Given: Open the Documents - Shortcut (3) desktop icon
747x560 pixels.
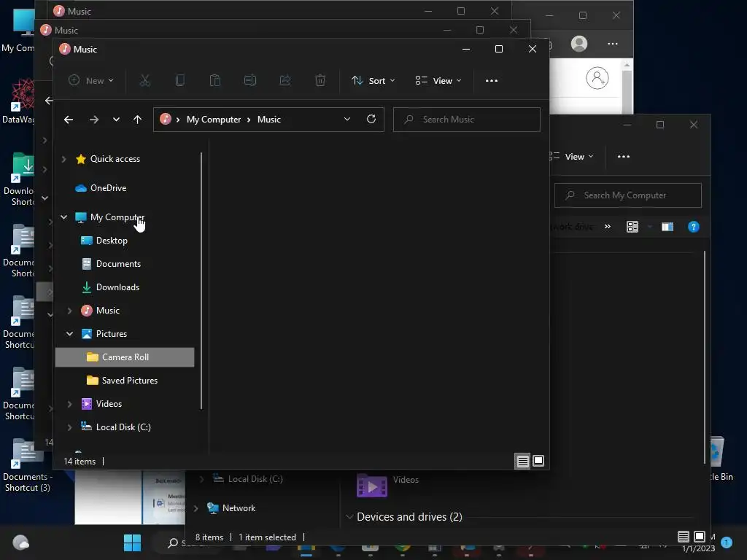Looking at the screenshot, I should point(26,464).
